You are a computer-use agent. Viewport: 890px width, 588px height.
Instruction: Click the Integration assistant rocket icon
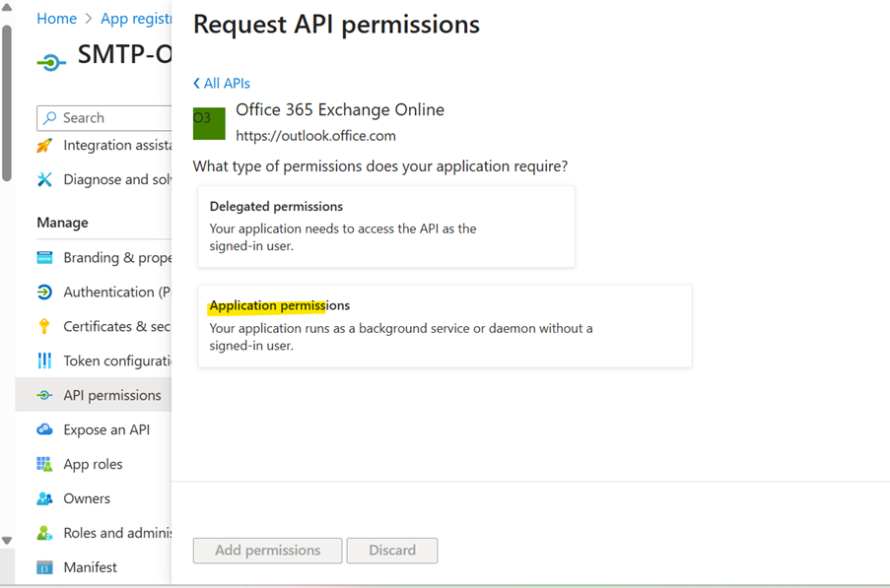[44, 146]
